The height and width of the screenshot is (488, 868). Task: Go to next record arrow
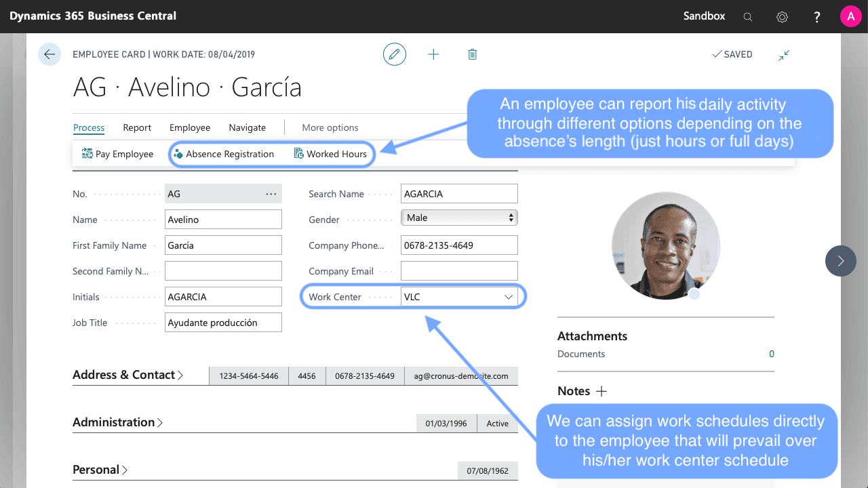(x=841, y=261)
